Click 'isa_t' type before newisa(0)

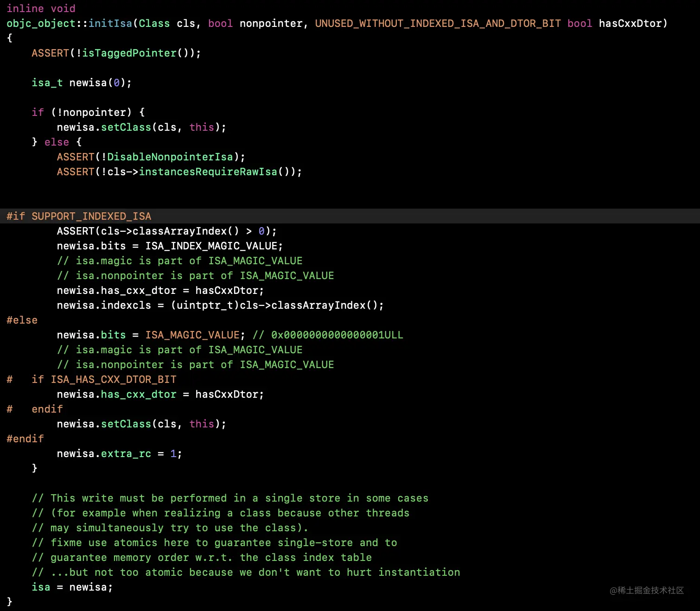[x=47, y=83]
